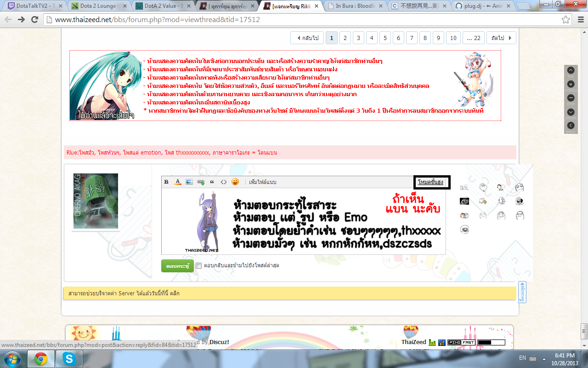
Task: Insert a code block via angle-brackets icon
Action: (224, 182)
